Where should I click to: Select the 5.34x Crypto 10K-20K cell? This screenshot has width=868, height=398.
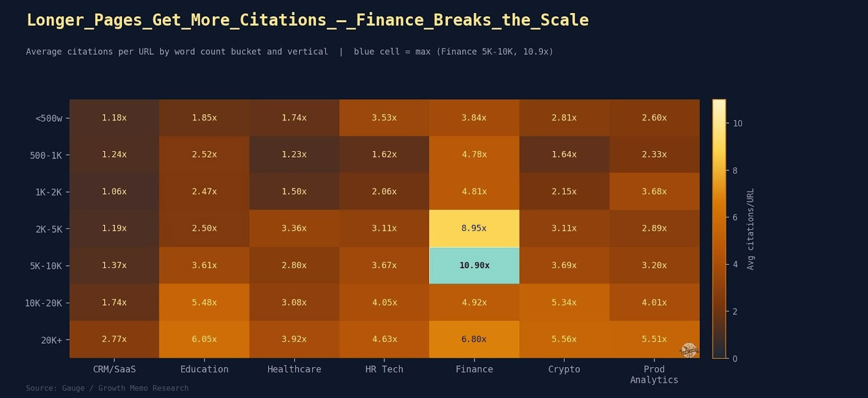coord(564,302)
